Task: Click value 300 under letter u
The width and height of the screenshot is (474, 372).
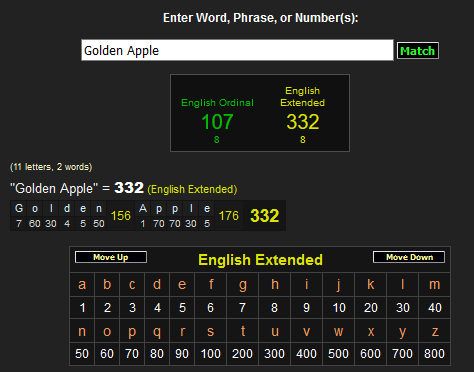Action: click(x=274, y=353)
